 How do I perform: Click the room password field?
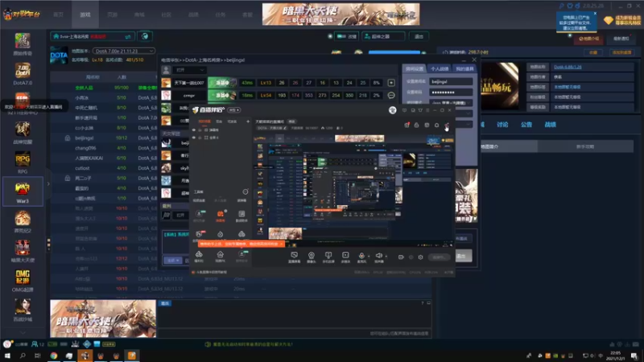pyautogui.click(x=451, y=93)
